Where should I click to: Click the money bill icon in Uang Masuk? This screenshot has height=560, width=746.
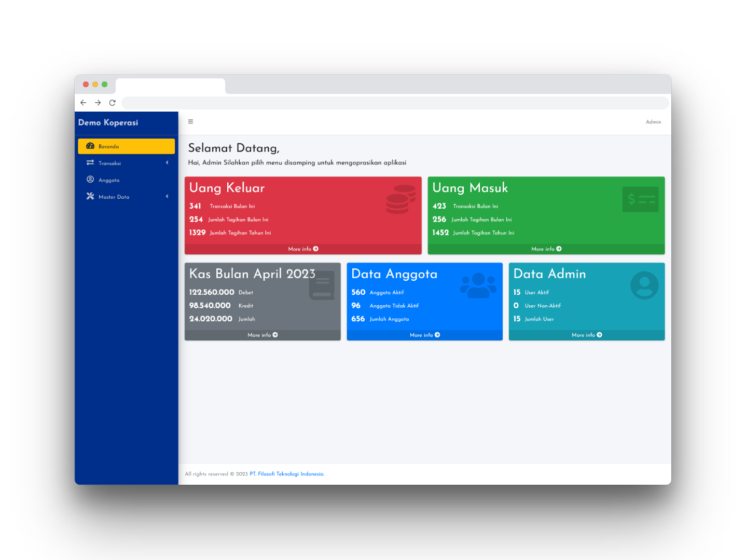point(640,199)
